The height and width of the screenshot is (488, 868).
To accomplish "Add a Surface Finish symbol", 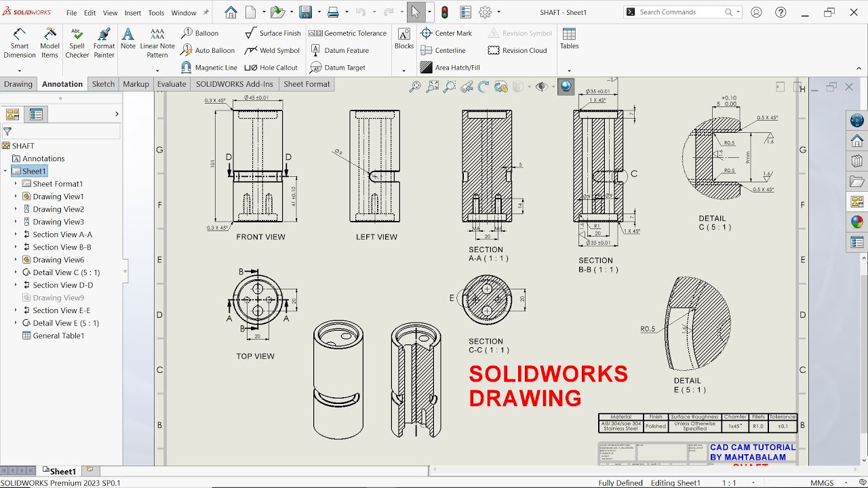I will tap(272, 33).
